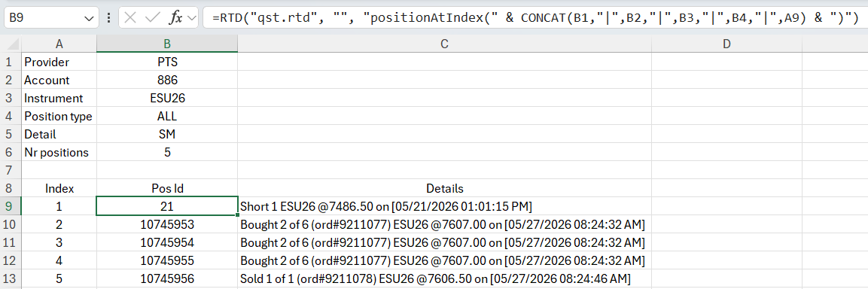The image size is (868, 289).
Task: Click cell containing SM
Action: 167,134
